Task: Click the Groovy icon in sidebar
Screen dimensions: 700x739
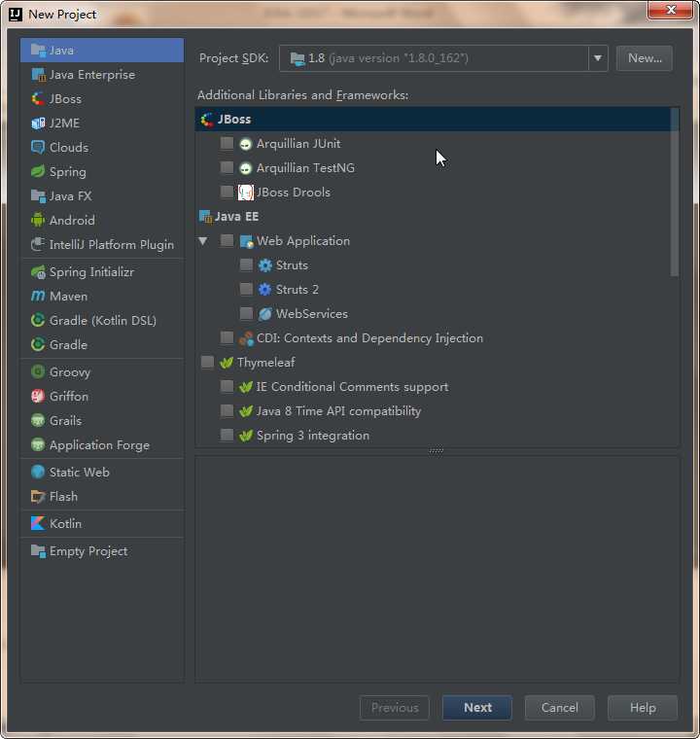Action: click(38, 371)
